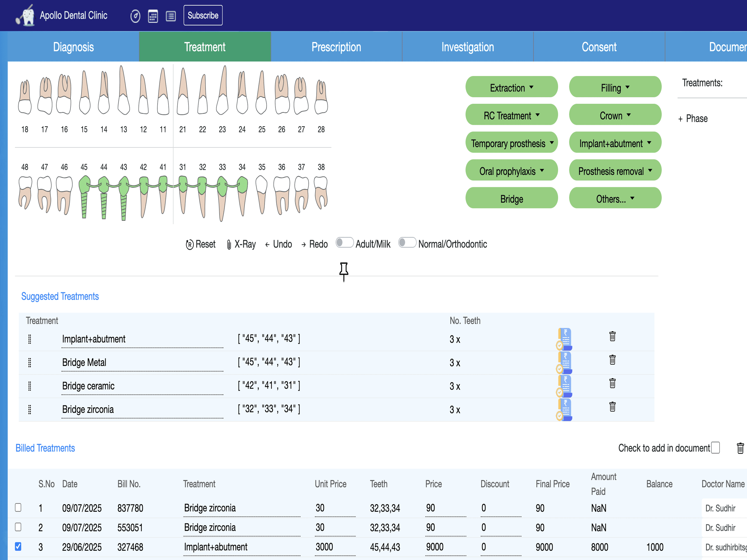The width and height of the screenshot is (747, 560).
Task: Grab drag handle of Bridge ceramic row
Action: click(30, 386)
